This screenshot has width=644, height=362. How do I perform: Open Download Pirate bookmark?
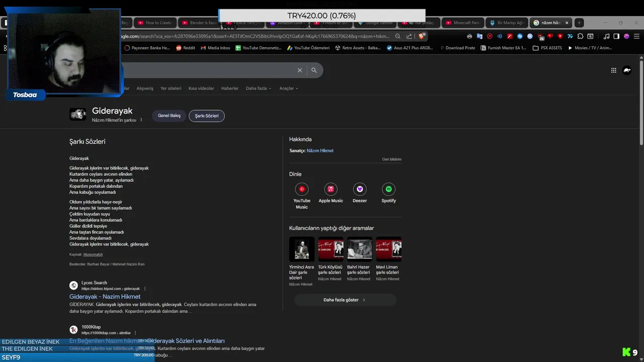point(457,48)
